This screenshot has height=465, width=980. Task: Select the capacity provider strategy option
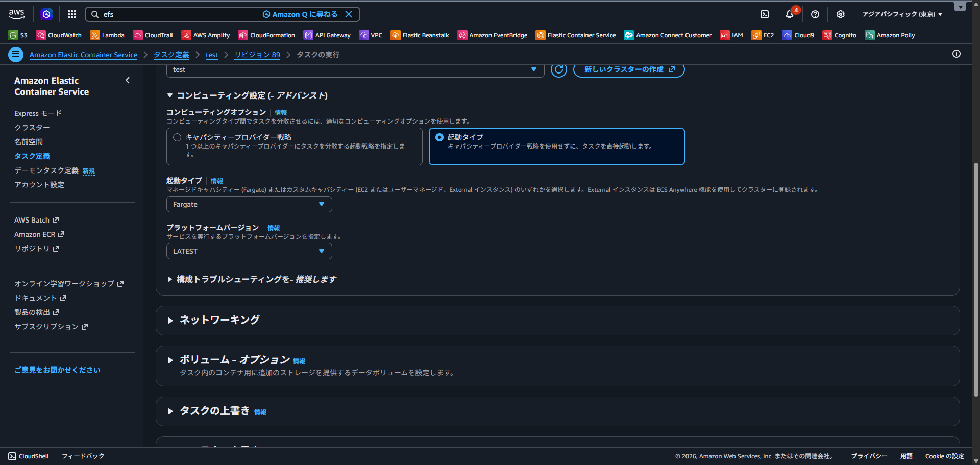[x=177, y=137]
